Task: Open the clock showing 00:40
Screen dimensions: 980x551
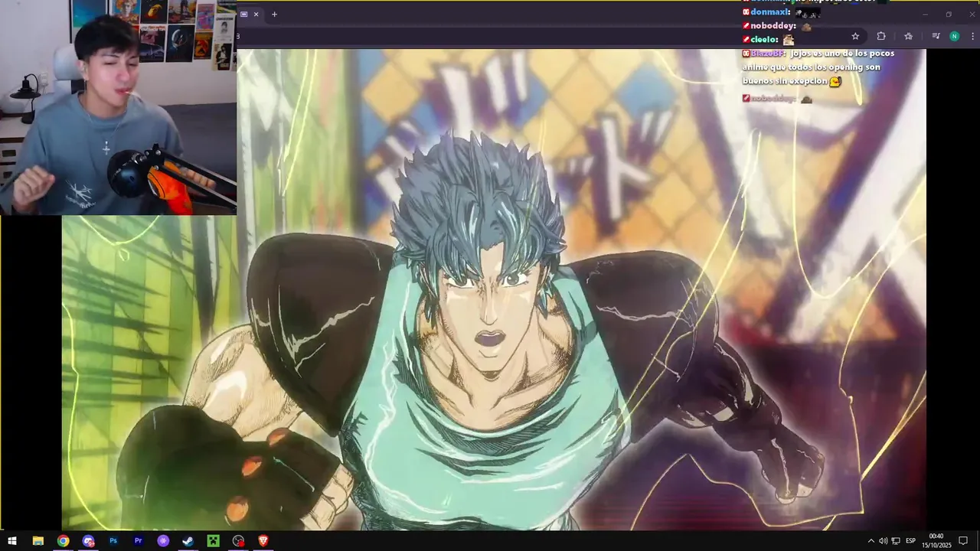Action: (936, 540)
